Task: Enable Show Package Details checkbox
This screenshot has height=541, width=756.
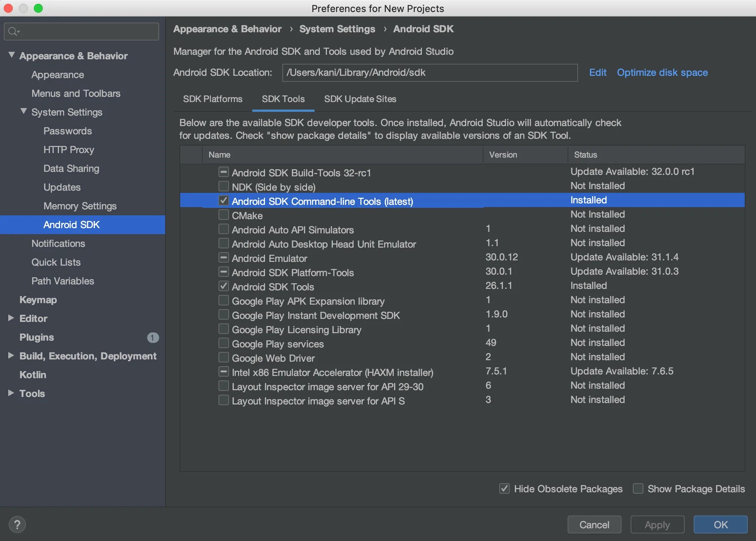Action: coord(638,488)
